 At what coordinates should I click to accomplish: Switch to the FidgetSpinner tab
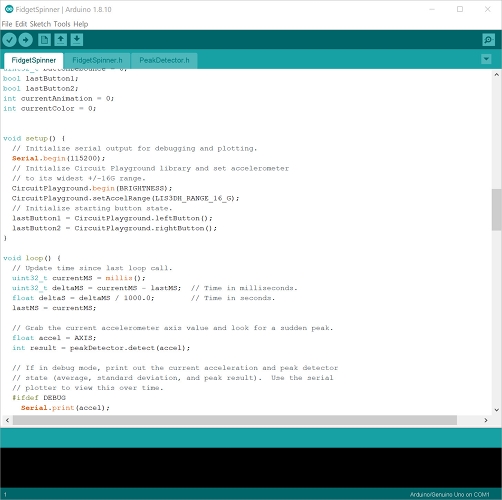pos(33,60)
